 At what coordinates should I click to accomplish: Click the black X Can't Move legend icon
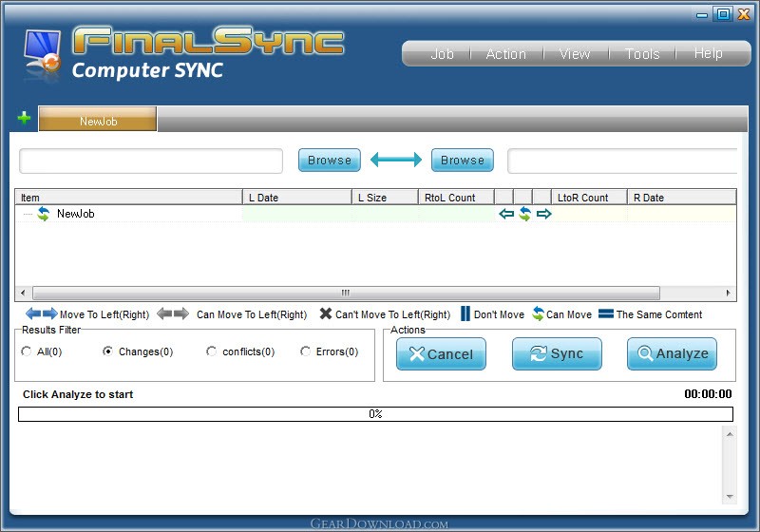point(326,313)
